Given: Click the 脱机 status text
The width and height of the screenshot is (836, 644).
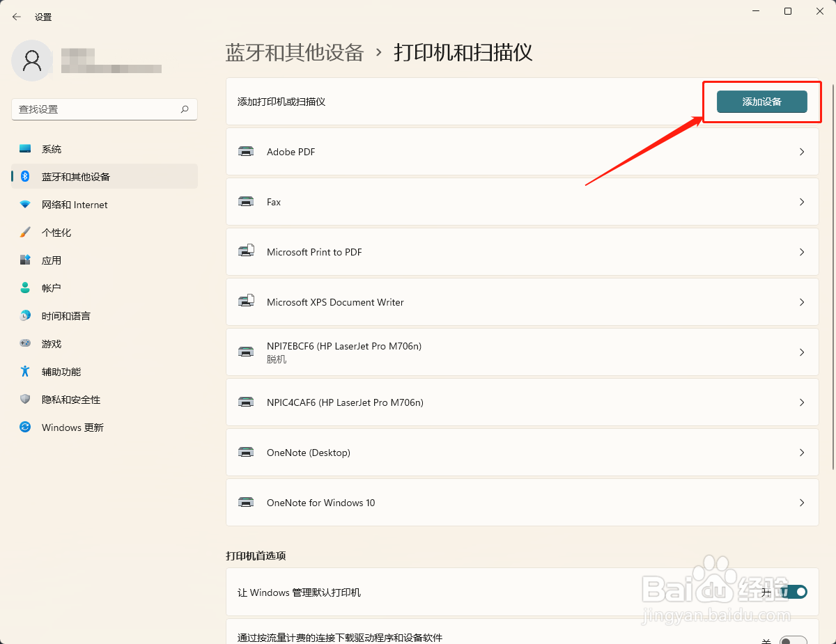Looking at the screenshot, I should 277,359.
